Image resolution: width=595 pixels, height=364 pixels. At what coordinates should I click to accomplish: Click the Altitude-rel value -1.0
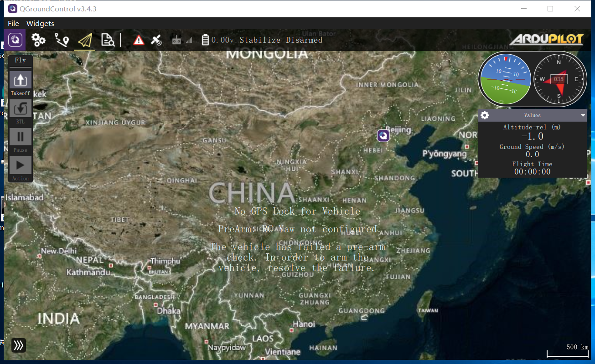click(x=532, y=136)
